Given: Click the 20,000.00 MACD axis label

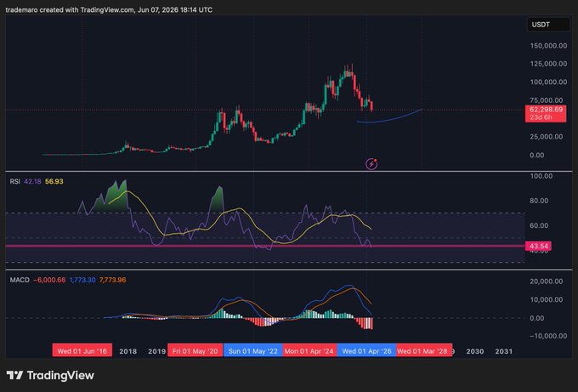Looking at the screenshot, I should click(547, 281).
